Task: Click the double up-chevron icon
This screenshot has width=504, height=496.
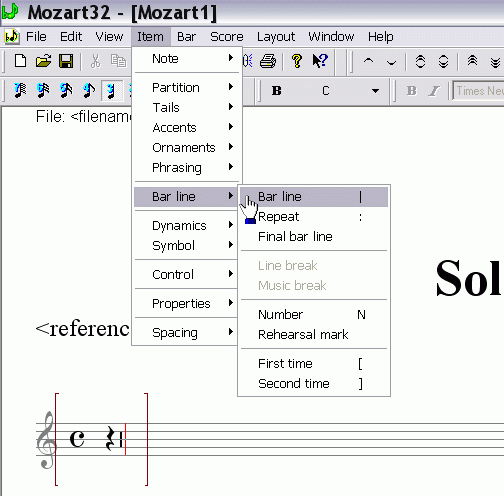Action: 472,61
